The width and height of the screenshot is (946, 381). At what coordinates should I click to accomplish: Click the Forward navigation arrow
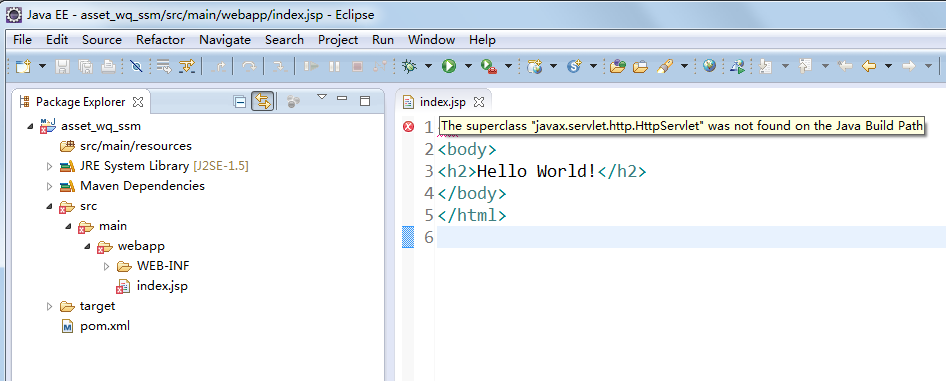coord(909,66)
